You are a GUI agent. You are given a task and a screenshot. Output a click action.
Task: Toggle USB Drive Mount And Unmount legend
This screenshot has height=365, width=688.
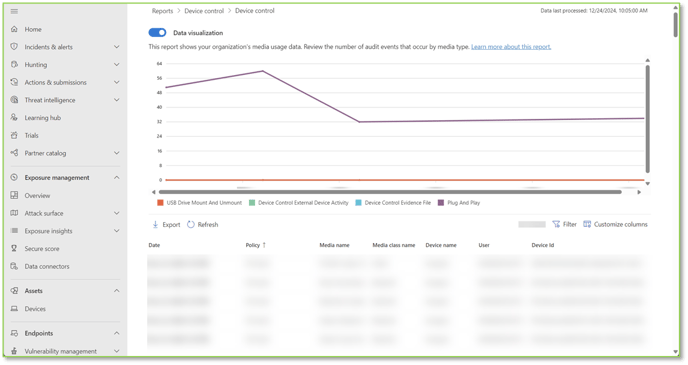200,203
